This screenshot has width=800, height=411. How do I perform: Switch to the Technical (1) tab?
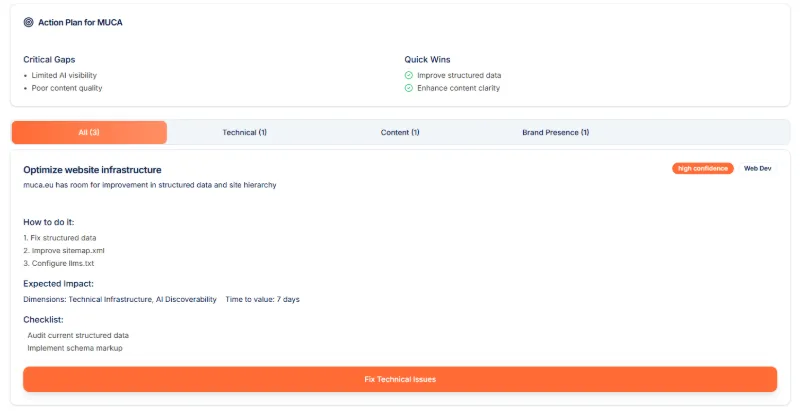point(244,132)
